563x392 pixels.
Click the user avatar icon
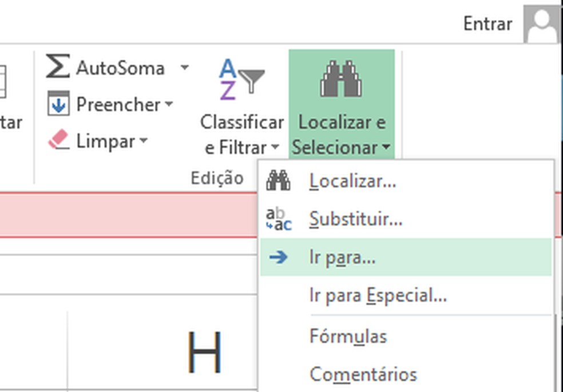point(542,24)
